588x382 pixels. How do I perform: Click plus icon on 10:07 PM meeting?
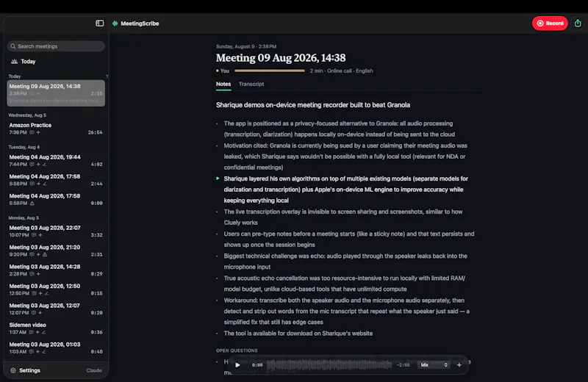click(x=40, y=235)
